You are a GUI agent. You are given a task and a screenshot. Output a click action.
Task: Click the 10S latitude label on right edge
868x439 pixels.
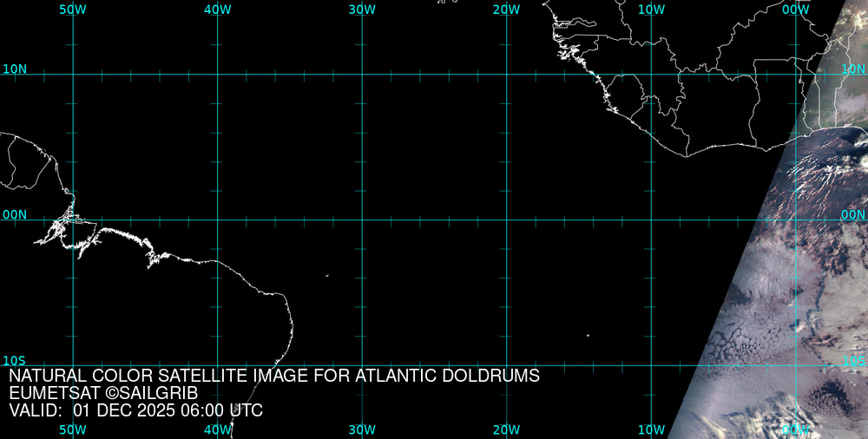pyautogui.click(x=853, y=360)
